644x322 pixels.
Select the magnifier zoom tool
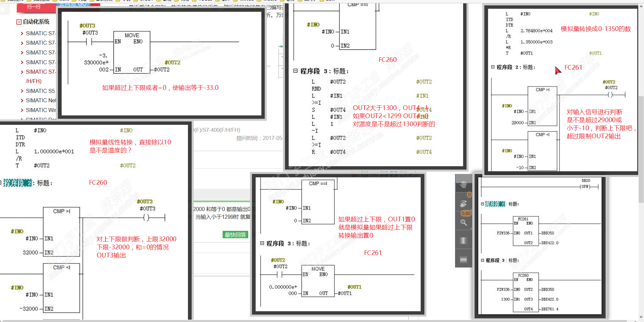463,222
